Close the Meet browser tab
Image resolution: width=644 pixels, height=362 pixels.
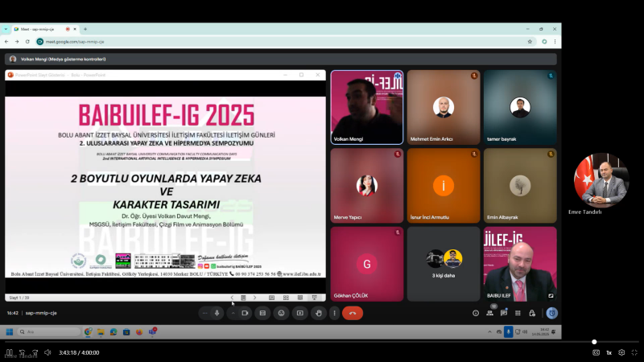coord(75,29)
